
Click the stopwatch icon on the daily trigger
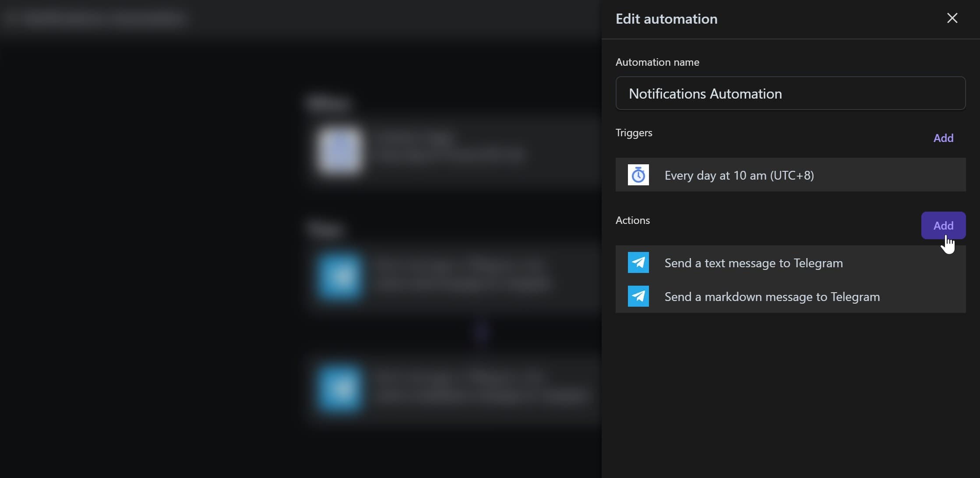[x=638, y=175]
